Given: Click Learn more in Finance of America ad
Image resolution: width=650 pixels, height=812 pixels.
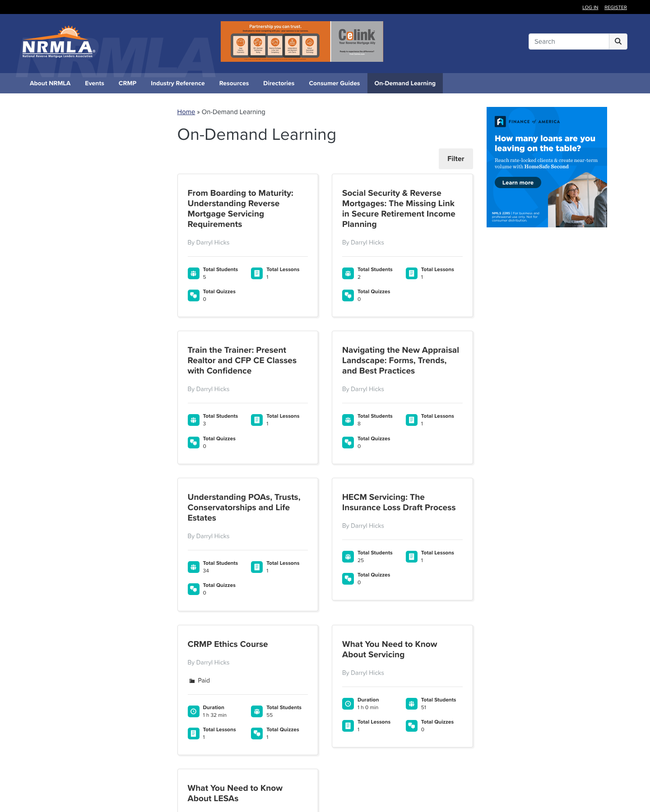Looking at the screenshot, I should click(518, 183).
